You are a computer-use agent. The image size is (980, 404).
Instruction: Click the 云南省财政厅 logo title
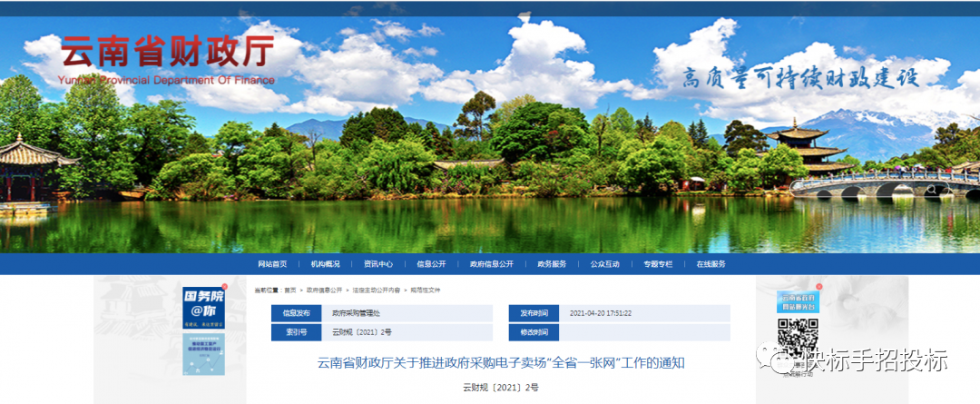(167, 54)
